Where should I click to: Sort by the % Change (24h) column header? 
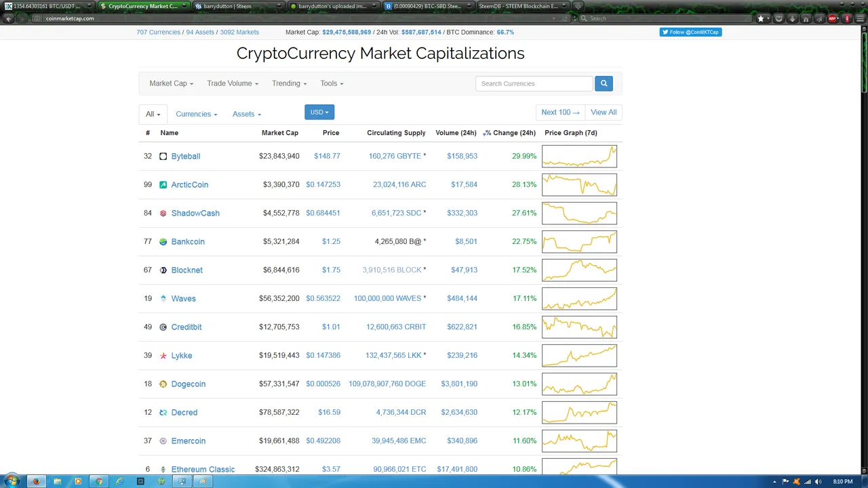[x=509, y=133]
